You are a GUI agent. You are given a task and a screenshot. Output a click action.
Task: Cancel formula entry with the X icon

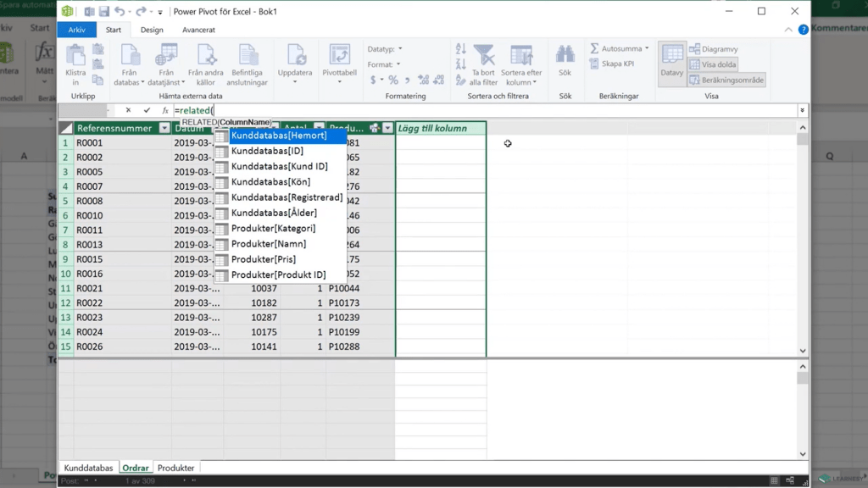128,110
